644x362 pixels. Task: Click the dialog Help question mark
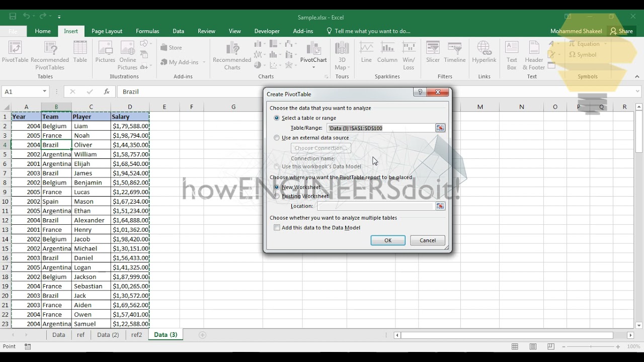[x=419, y=93]
